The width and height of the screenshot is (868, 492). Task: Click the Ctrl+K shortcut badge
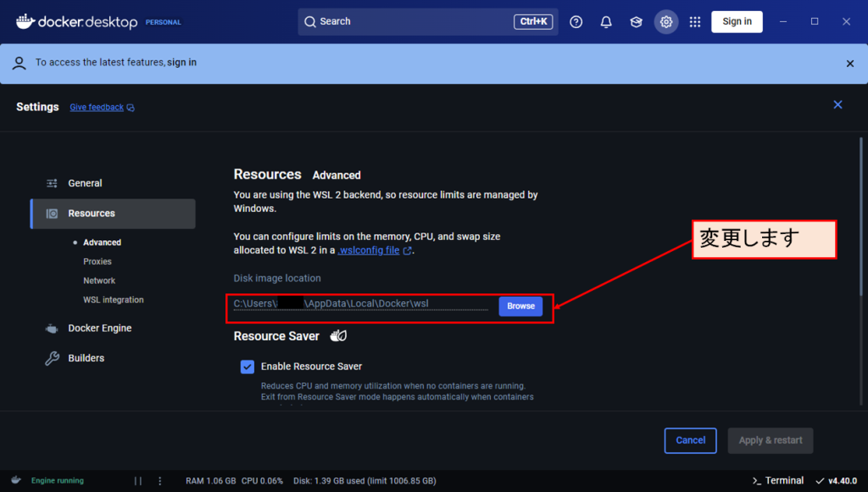click(533, 21)
